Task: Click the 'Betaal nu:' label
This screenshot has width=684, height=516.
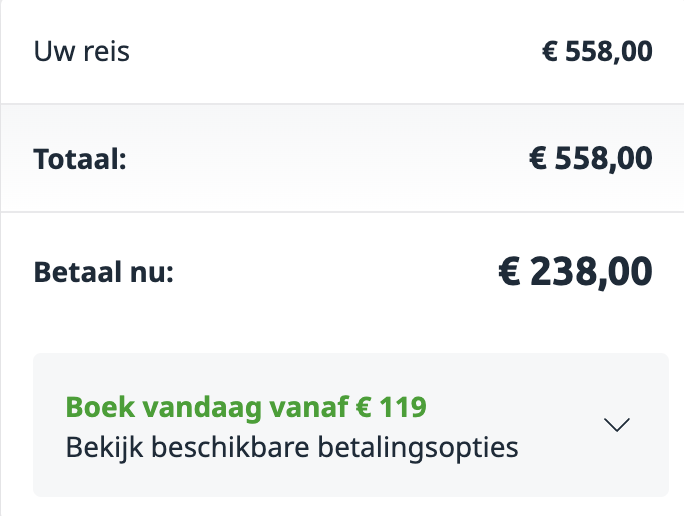Action: click(104, 271)
